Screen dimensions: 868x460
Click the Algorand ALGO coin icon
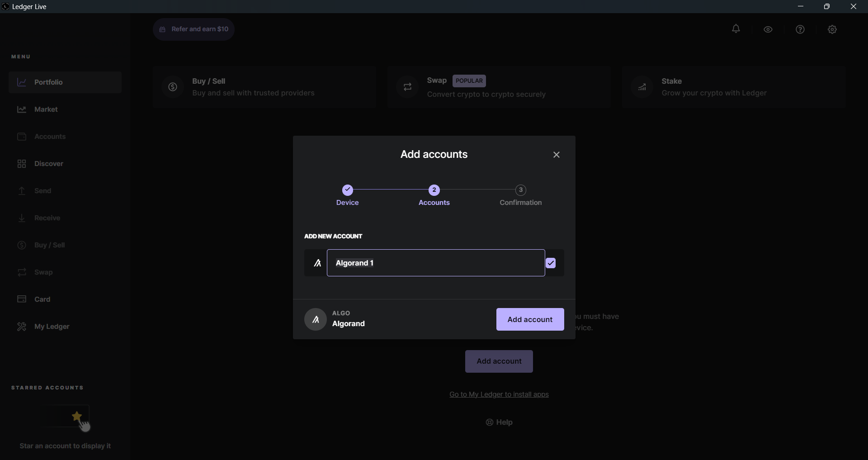pyautogui.click(x=316, y=319)
